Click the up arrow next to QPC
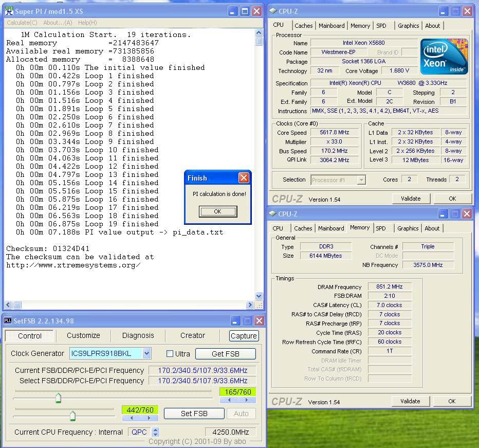The width and height of the screenshot is (479, 448). [x=156, y=429]
